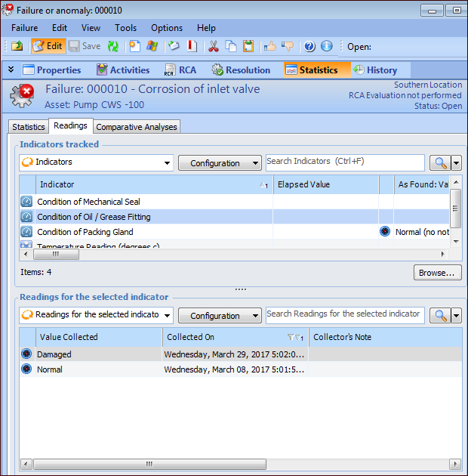Click the failure gear icon with red X

coord(22,95)
